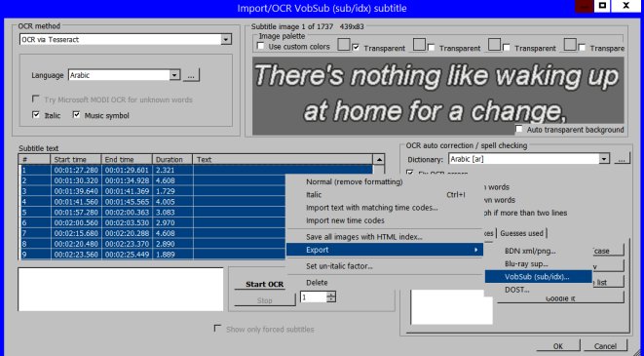Open the Export submenu arrow
Screen dimensions: 644x356
[x=476, y=250]
